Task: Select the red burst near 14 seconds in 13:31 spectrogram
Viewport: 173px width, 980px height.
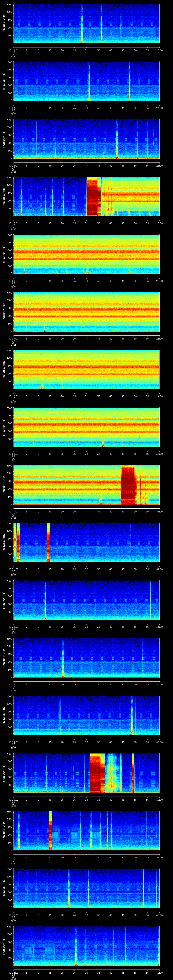Action: (x=48, y=543)
